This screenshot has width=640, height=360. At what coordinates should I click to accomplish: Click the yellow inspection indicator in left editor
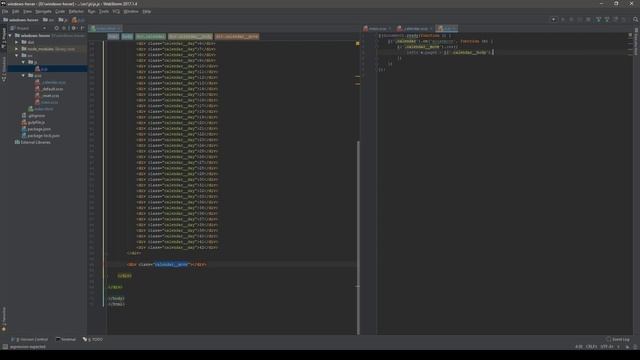[x=358, y=43]
